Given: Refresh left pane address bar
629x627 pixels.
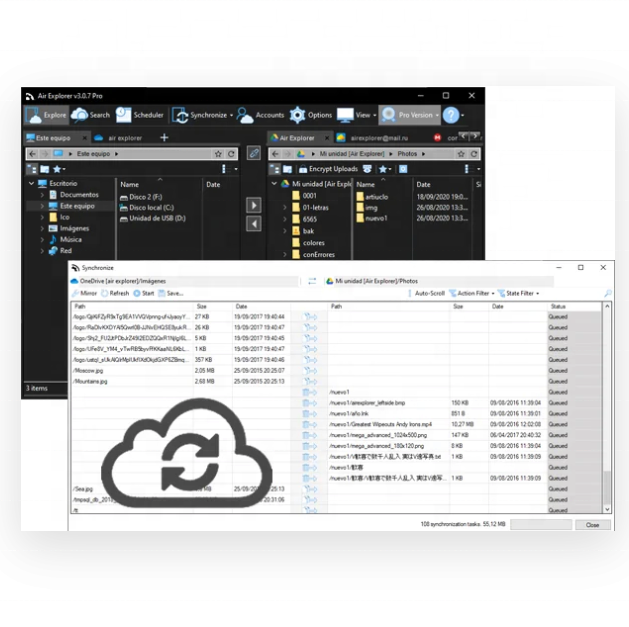Looking at the screenshot, I should pyautogui.click(x=231, y=154).
